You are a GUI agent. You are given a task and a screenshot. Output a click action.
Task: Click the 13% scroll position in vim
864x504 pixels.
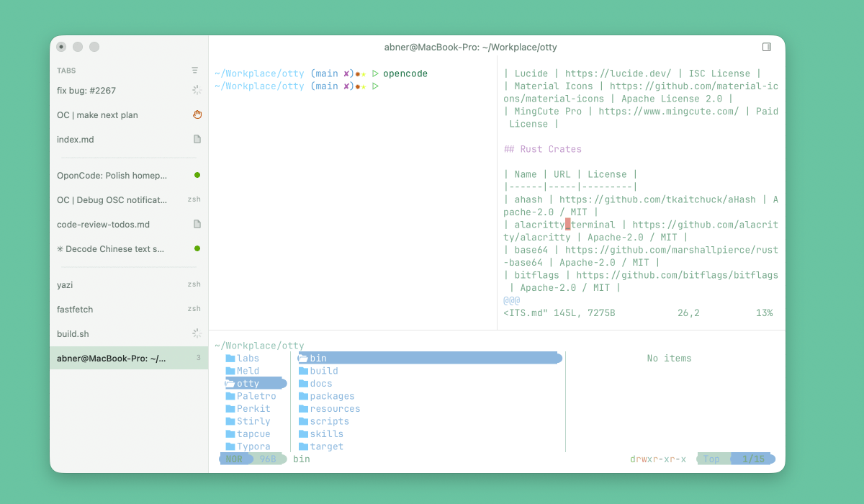click(764, 313)
